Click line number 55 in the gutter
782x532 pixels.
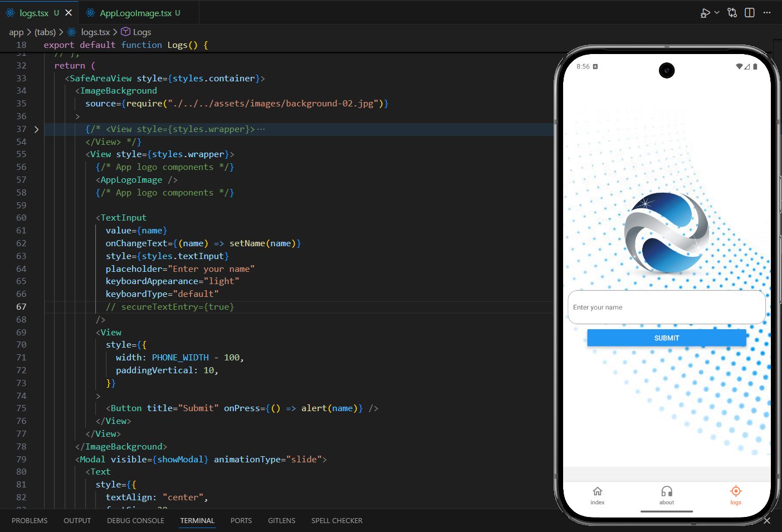pos(21,154)
